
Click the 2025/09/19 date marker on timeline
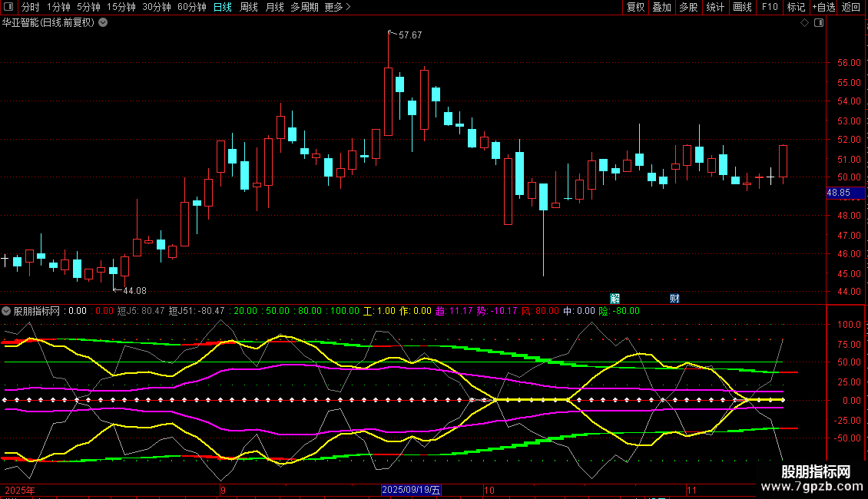(x=412, y=490)
